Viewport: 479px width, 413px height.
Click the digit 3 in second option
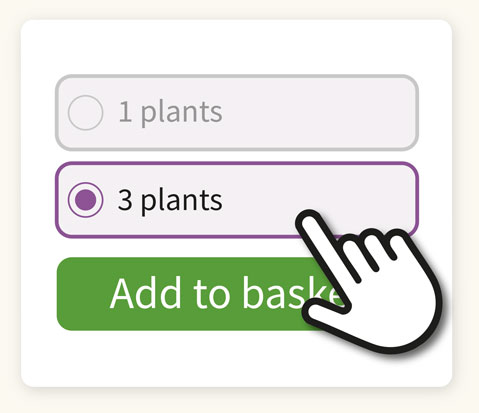125,200
